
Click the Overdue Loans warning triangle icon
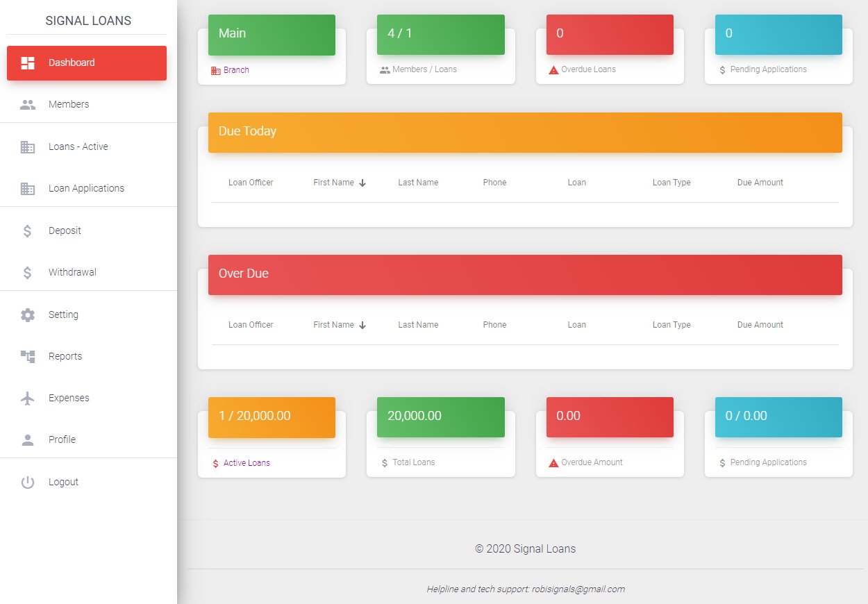pos(553,70)
